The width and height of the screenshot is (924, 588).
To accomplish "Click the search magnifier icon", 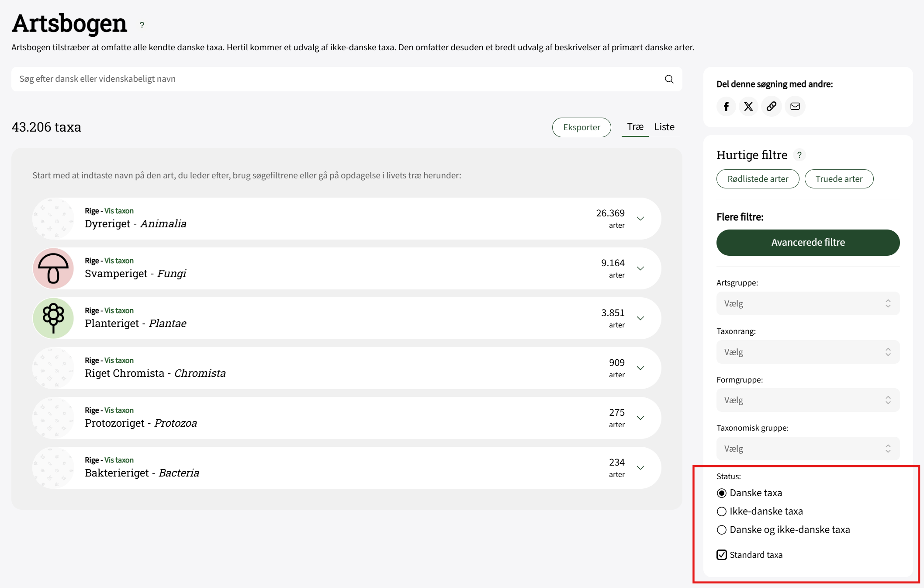I will coord(669,79).
